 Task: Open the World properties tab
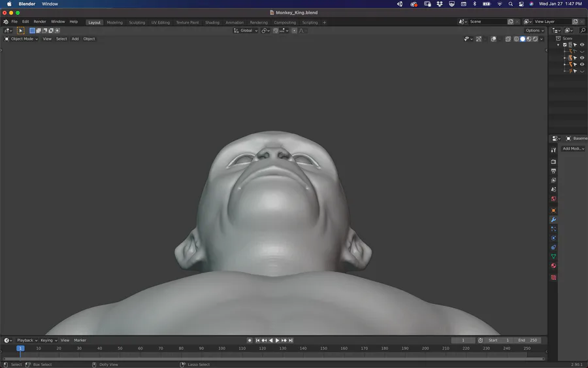(553, 199)
